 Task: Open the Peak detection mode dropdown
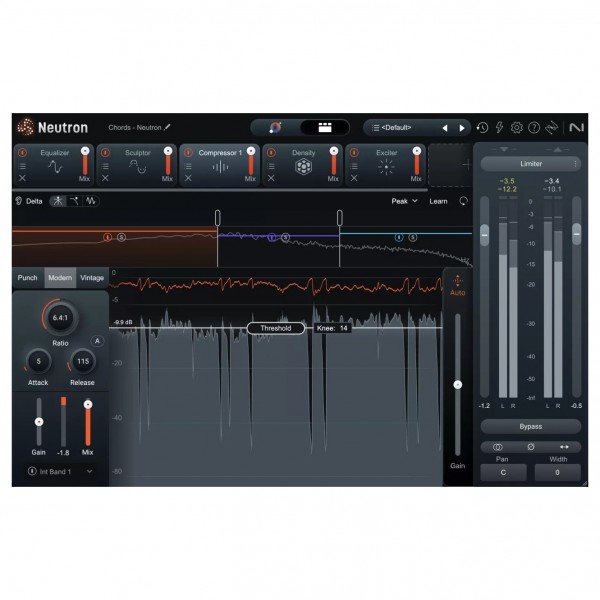click(x=404, y=201)
